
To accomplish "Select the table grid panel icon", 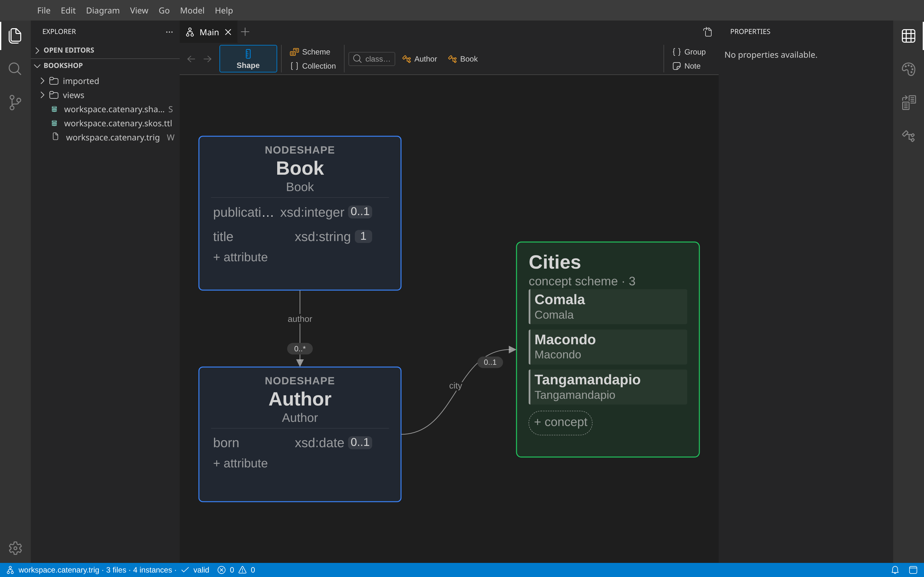I will 908,36.
